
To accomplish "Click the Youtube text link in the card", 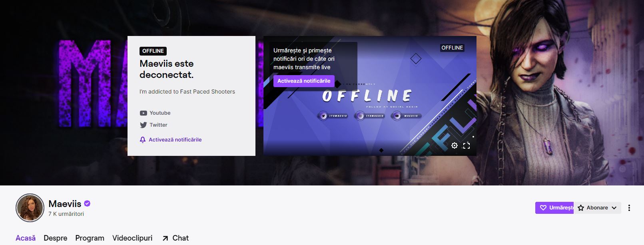I will pyautogui.click(x=160, y=113).
